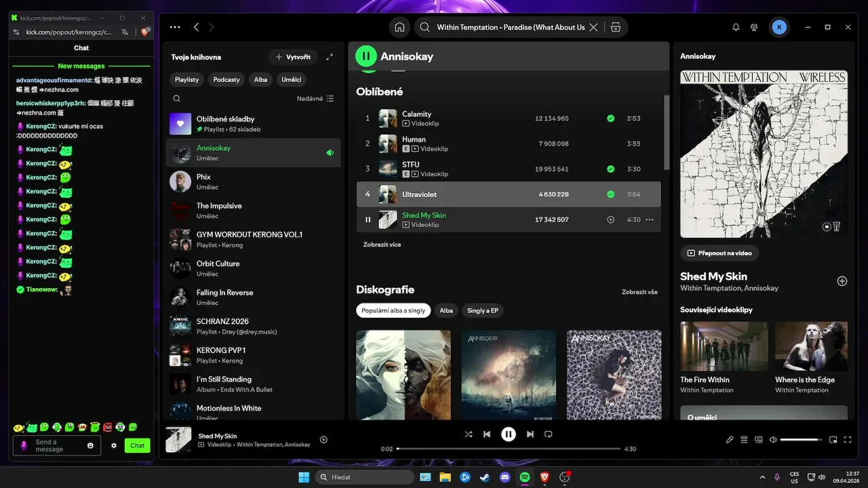Click Zobrazit více under the popular tracks
The image size is (868, 488).
(x=382, y=245)
